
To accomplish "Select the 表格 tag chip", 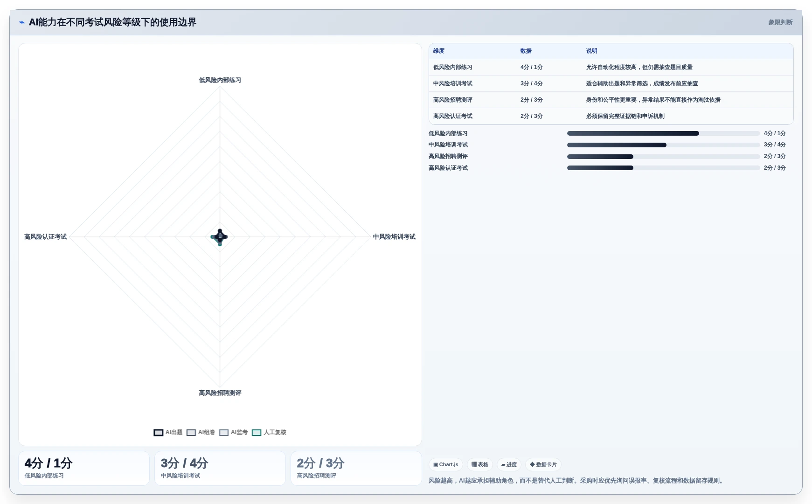I will (x=479, y=465).
